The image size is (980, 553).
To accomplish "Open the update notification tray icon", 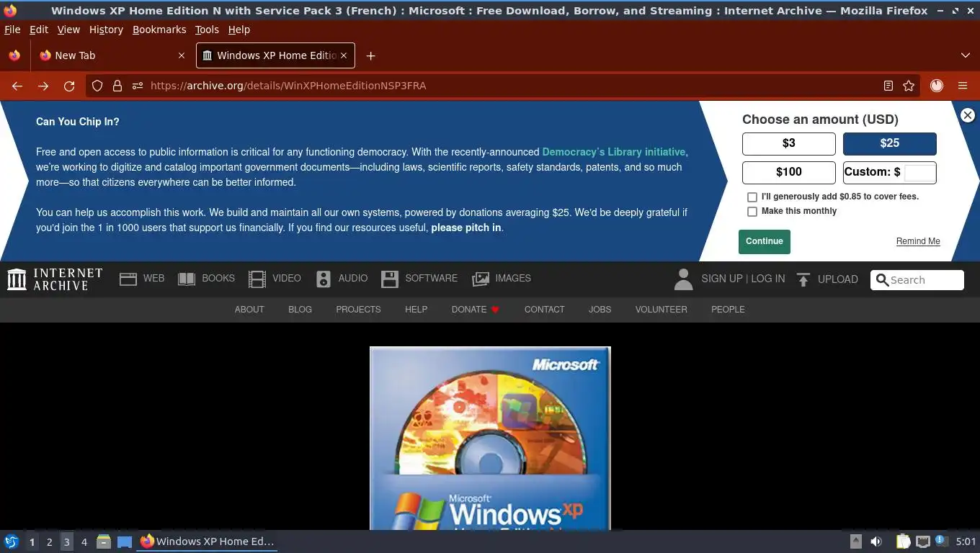I will tap(941, 541).
